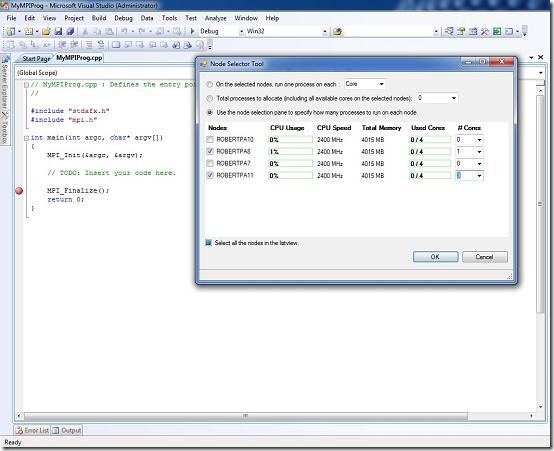Select 'run one process on each' radio option

pyautogui.click(x=210, y=84)
